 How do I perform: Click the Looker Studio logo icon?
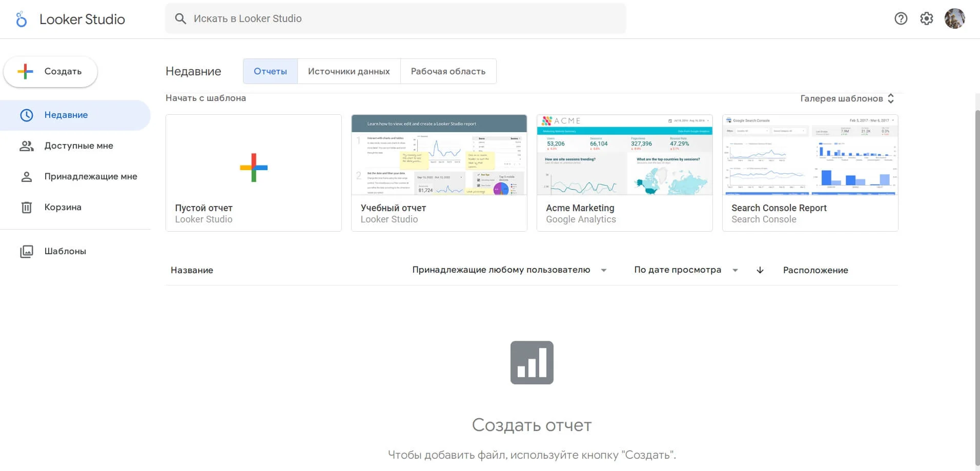click(x=21, y=19)
